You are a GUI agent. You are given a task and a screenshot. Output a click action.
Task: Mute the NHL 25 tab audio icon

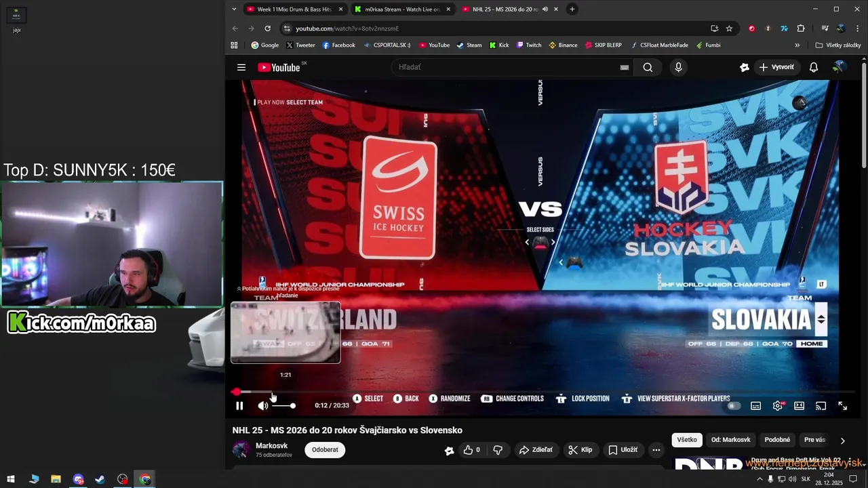[545, 9]
